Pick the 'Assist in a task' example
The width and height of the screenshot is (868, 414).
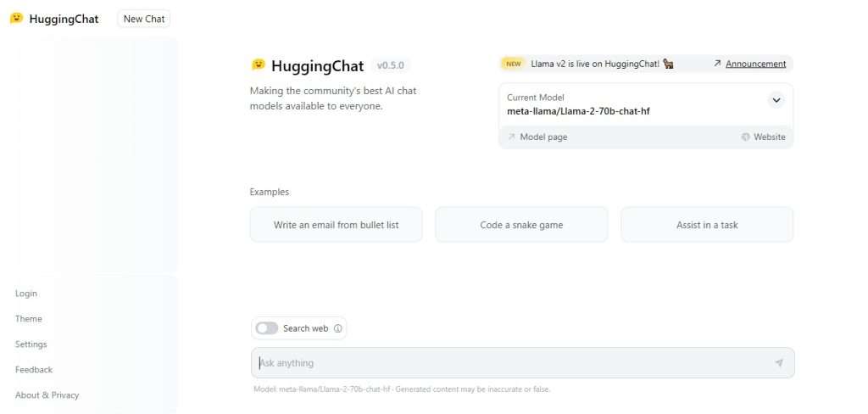pyautogui.click(x=707, y=225)
